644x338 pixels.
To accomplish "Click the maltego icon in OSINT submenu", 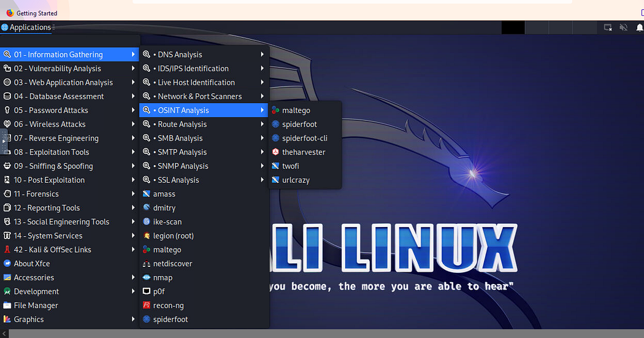I will coord(275,110).
